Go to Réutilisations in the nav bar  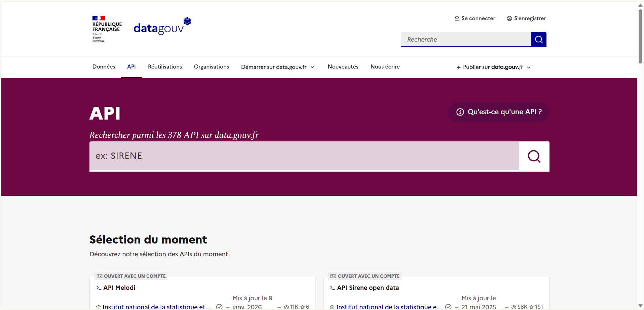pyautogui.click(x=165, y=67)
